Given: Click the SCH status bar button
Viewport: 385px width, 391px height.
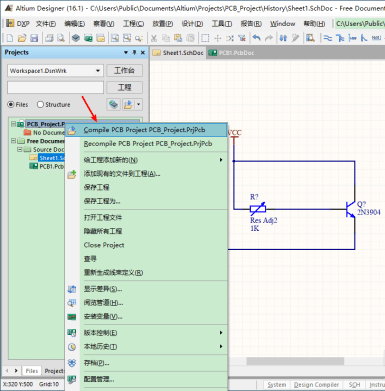Looking at the screenshot, I should 354,385.
